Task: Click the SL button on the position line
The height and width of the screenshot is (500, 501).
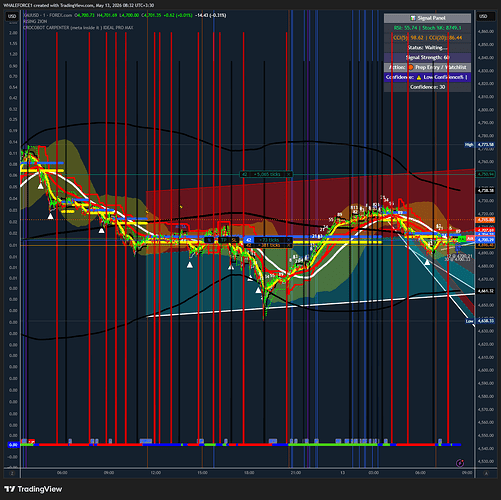Action: tap(234, 240)
